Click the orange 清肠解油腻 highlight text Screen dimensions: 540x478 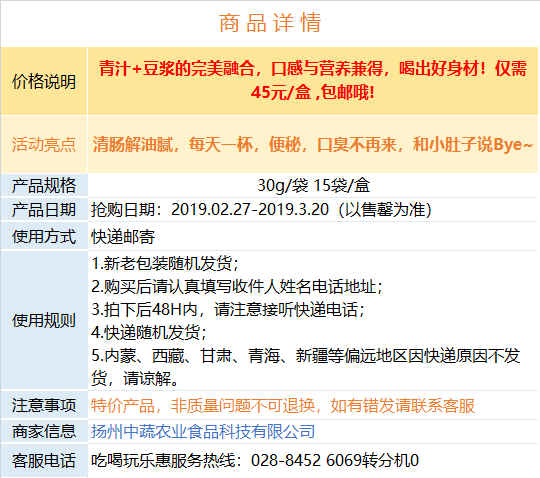313,144
